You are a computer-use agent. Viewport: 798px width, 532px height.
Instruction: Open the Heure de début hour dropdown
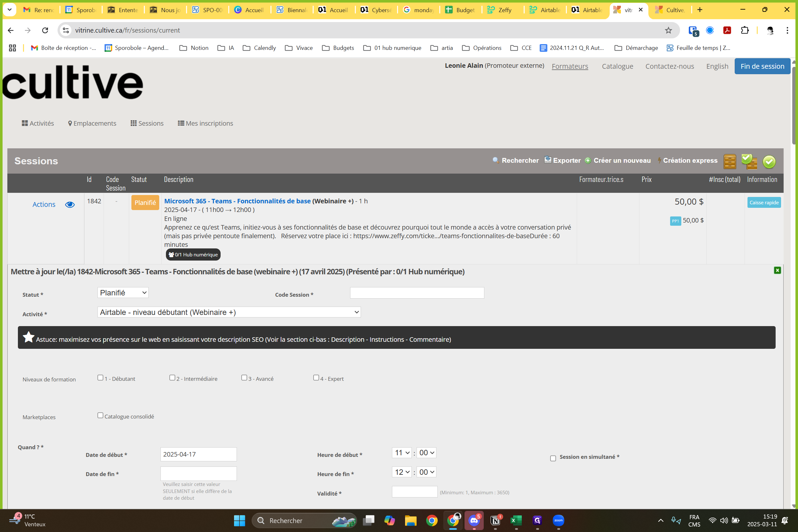pos(402,453)
